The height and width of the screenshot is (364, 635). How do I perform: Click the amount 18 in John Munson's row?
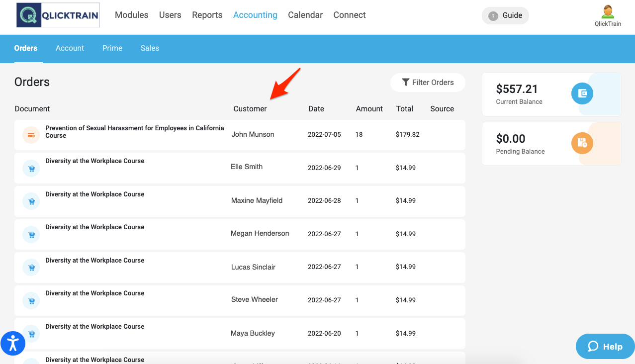click(359, 135)
